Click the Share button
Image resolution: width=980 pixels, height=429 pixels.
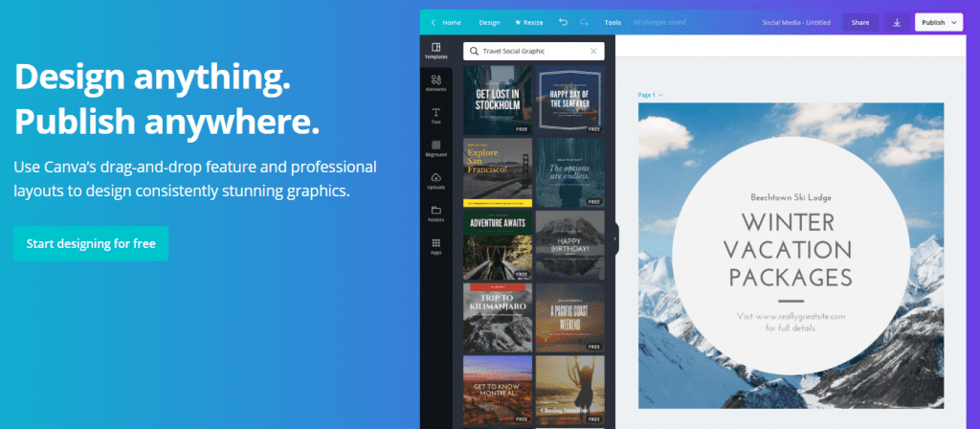pos(860,22)
